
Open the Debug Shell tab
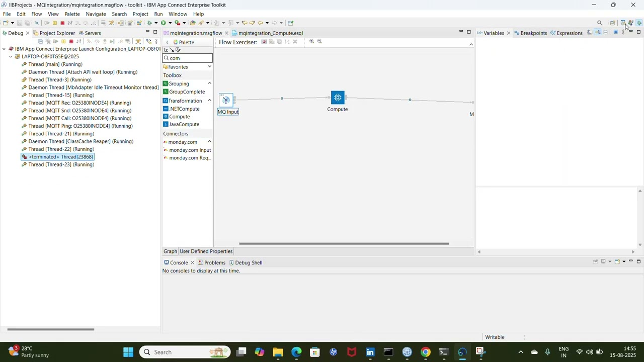[246, 262]
